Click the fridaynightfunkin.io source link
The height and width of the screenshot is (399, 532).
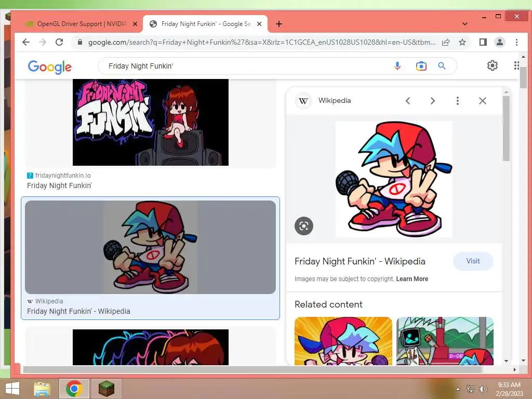tap(63, 176)
